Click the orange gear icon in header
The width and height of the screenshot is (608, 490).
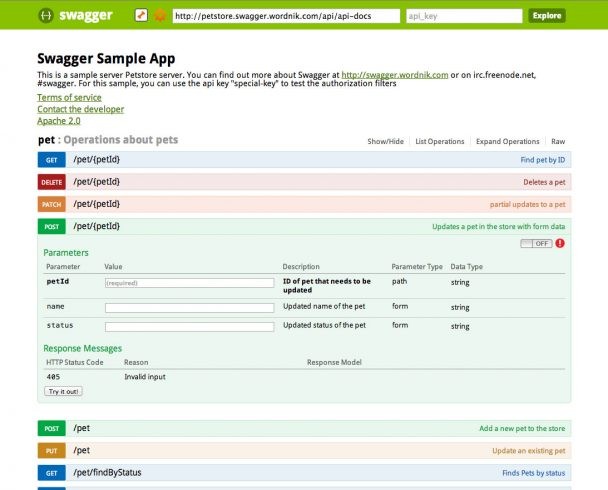coord(160,16)
